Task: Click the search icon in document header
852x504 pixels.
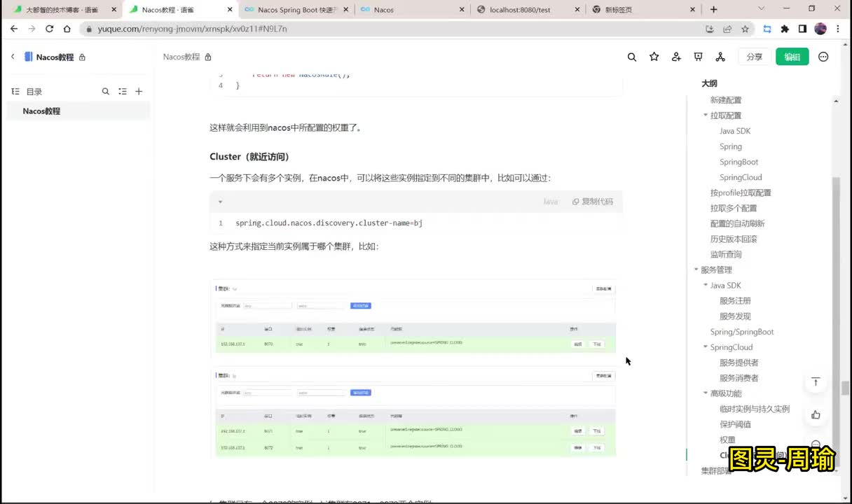Action: pos(632,57)
